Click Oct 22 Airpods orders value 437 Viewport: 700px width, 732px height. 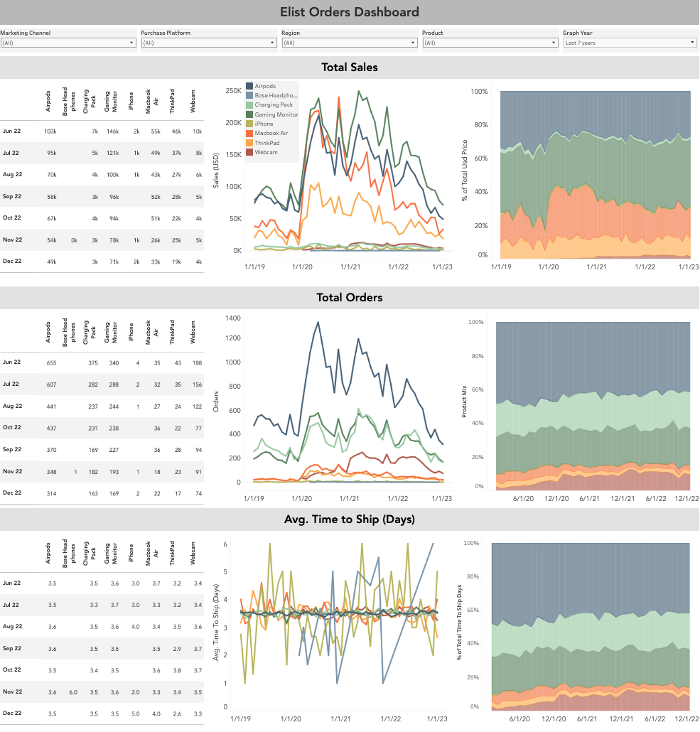click(x=51, y=428)
